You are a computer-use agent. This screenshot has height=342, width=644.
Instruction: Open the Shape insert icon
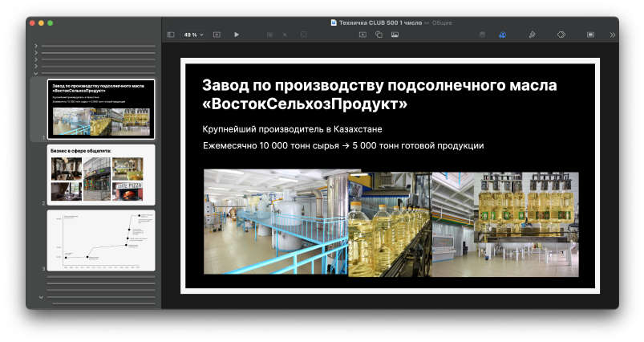click(379, 35)
